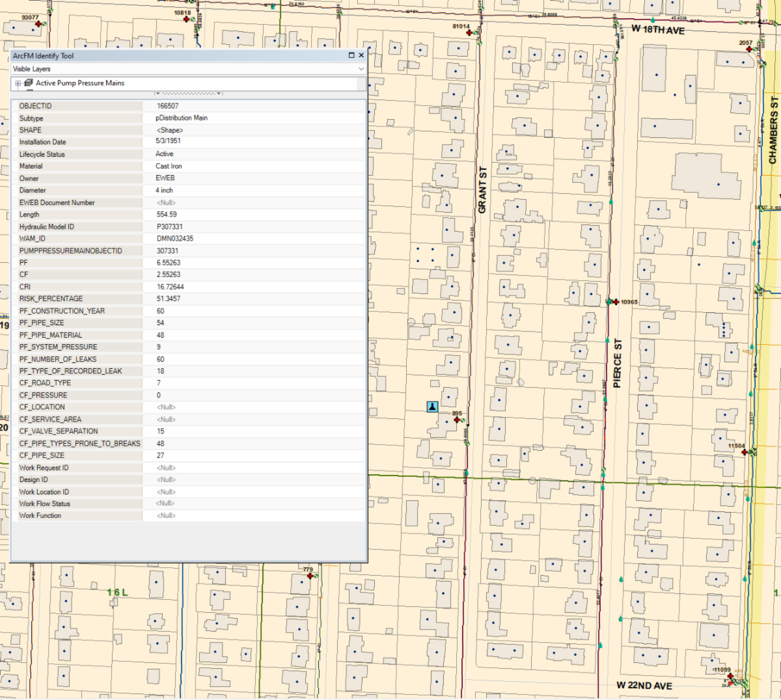Click the hydrant marker labeled 93077
This screenshot has width=781, height=700.
pyautogui.click(x=38, y=24)
